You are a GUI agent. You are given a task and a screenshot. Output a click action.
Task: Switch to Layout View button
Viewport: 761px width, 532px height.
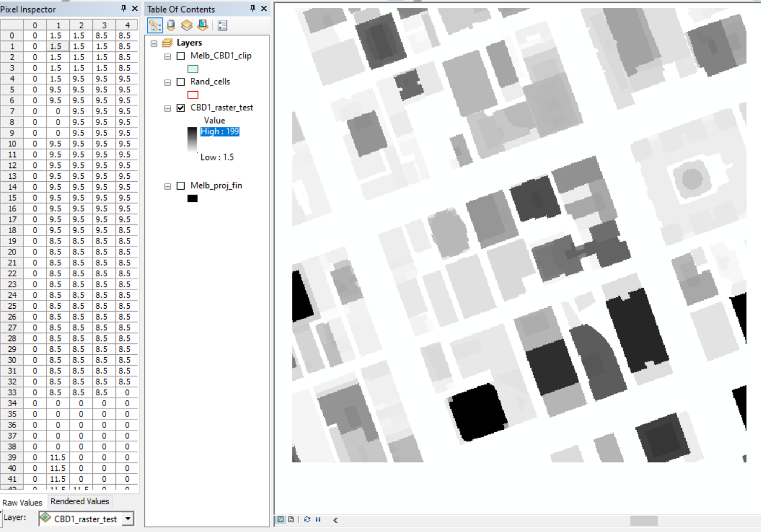[x=291, y=519]
